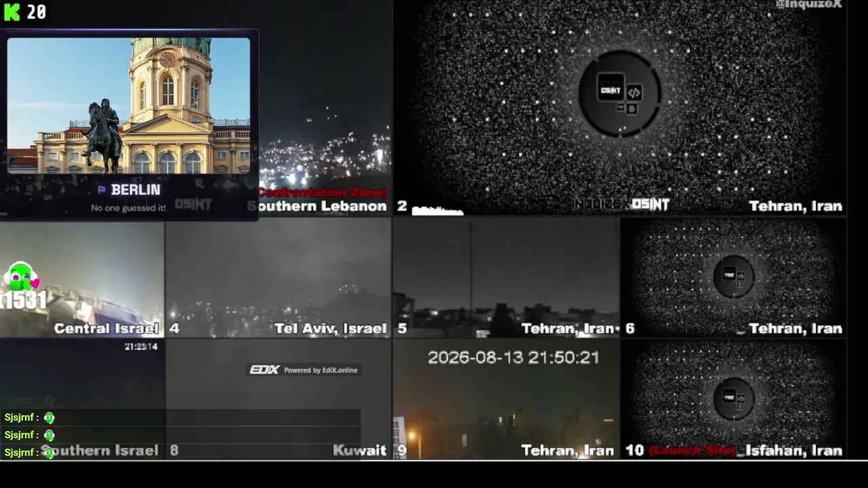Click the Tehran, Iran label of feed 9
Image resolution: width=868 pixels, height=488 pixels.
tap(568, 451)
